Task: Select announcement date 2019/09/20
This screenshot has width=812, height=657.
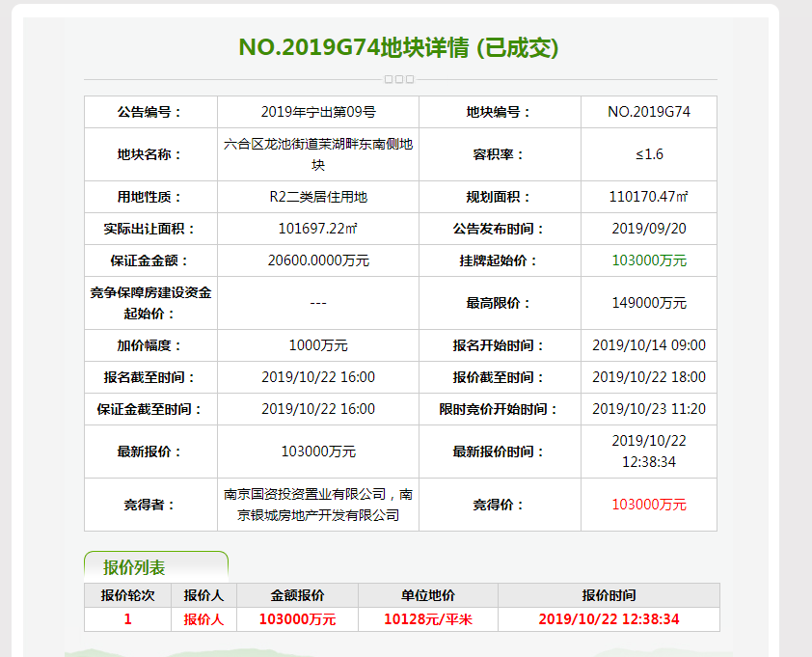Action: tap(649, 229)
